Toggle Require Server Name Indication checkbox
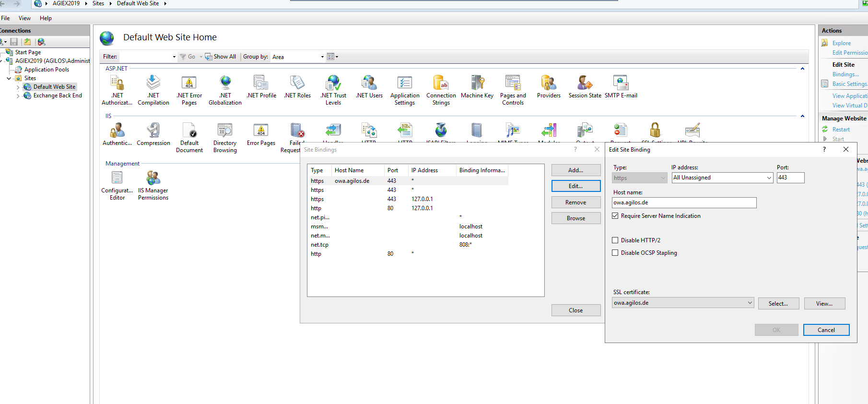 pos(615,216)
